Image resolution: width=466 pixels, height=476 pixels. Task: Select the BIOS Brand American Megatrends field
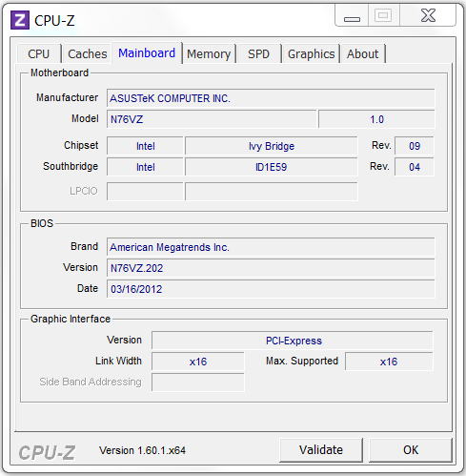271,247
